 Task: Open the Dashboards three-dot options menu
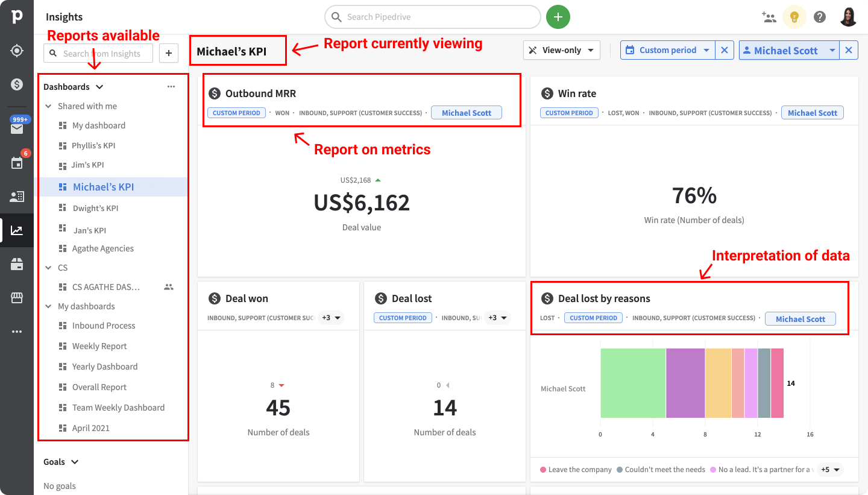(x=171, y=87)
